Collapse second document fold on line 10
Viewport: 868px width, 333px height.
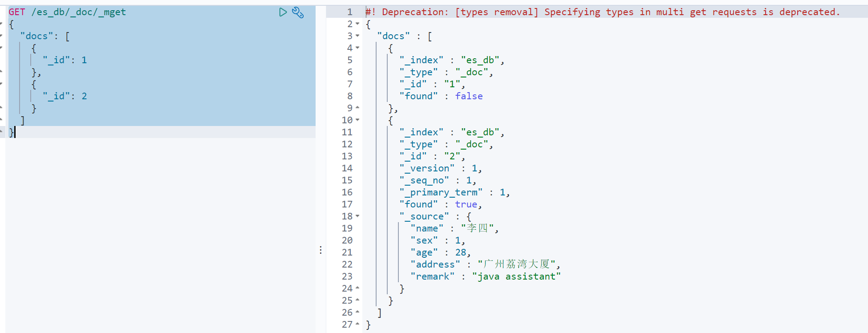(357, 120)
